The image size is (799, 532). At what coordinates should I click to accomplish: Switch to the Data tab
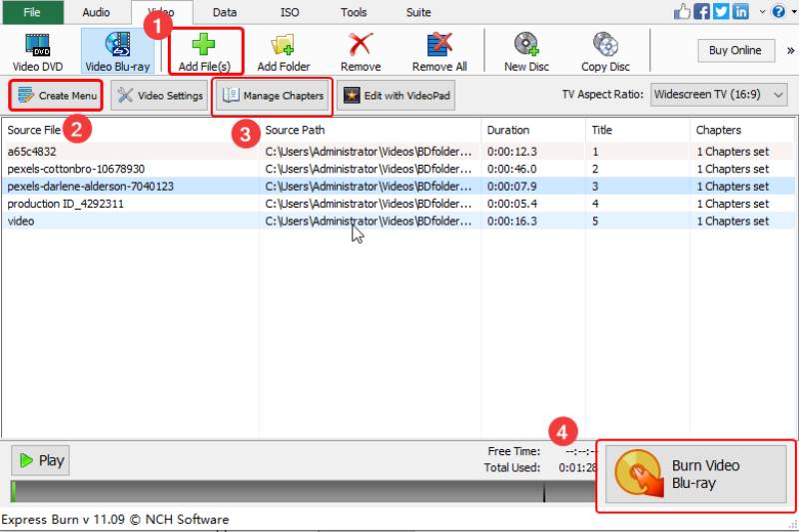pyautogui.click(x=224, y=12)
